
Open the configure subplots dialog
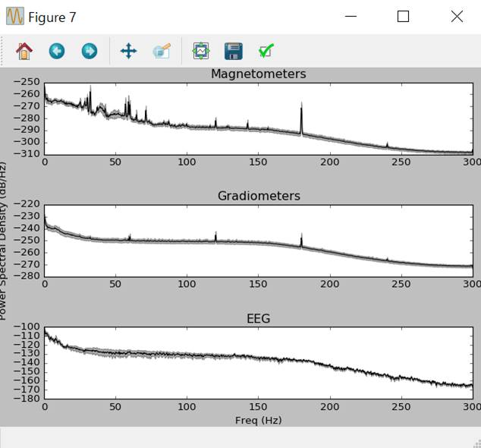[x=200, y=51]
